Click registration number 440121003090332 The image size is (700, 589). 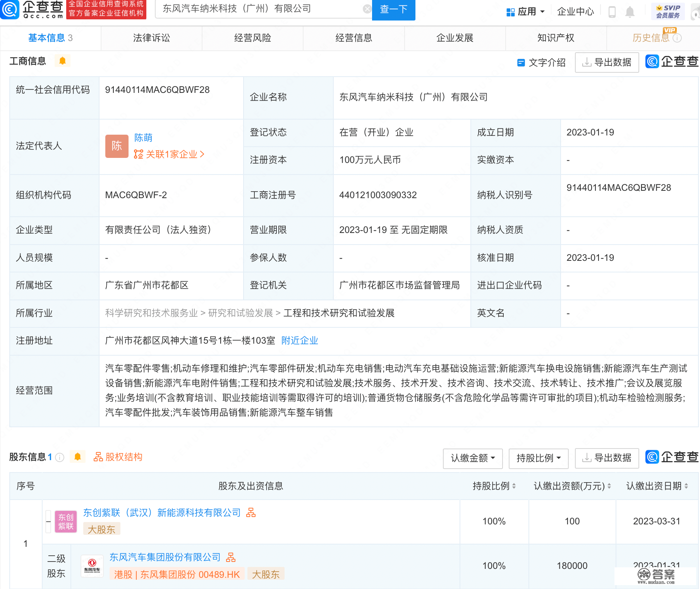[x=378, y=195]
